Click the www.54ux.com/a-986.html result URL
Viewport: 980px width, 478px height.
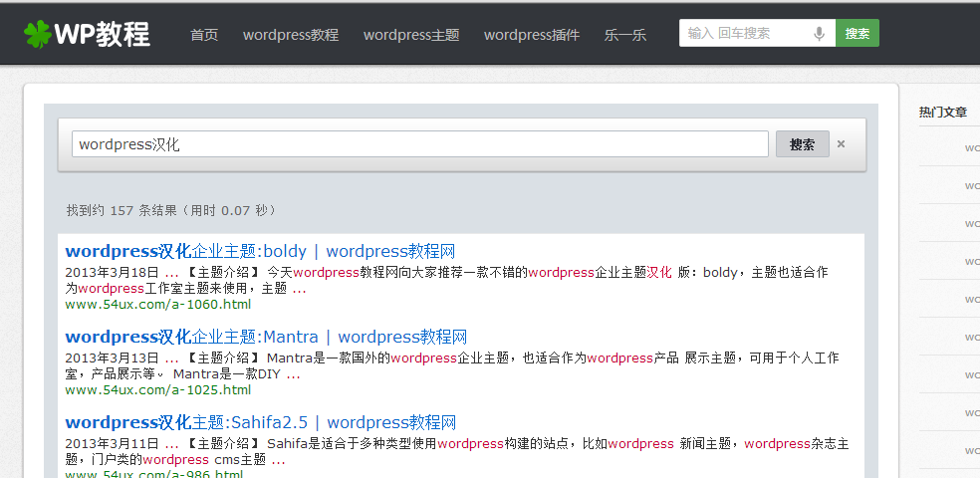click(x=153, y=474)
